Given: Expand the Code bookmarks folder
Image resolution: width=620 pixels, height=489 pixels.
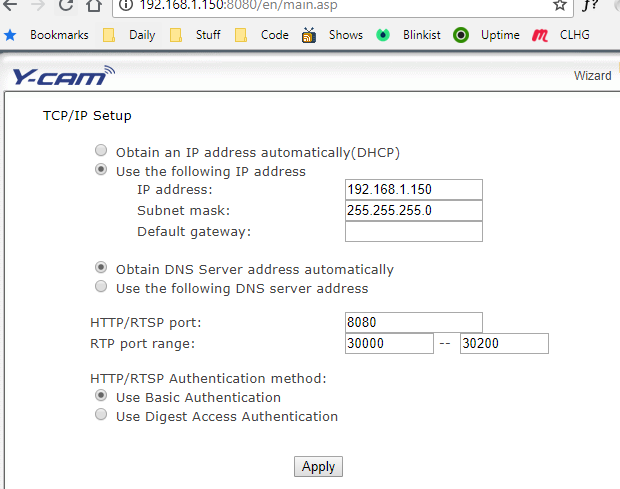Looking at the screenshot, I should coord(263,35).
